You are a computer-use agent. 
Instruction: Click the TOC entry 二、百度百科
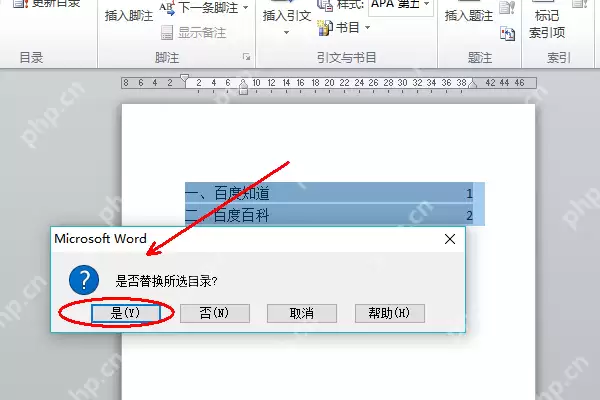pos(227,215)
